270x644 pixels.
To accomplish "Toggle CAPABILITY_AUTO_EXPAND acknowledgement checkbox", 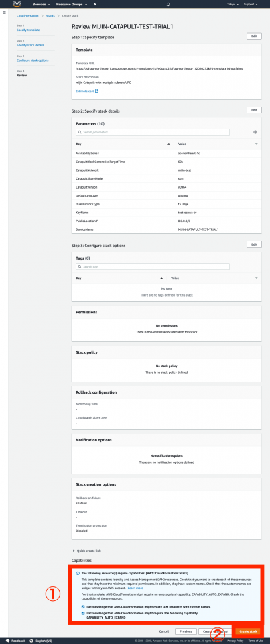I will pyautogui.click(x=84, y=613).
